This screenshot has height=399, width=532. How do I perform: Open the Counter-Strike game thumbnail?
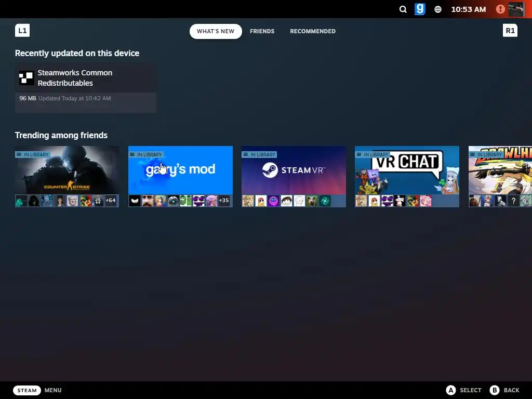click(67, 170)
